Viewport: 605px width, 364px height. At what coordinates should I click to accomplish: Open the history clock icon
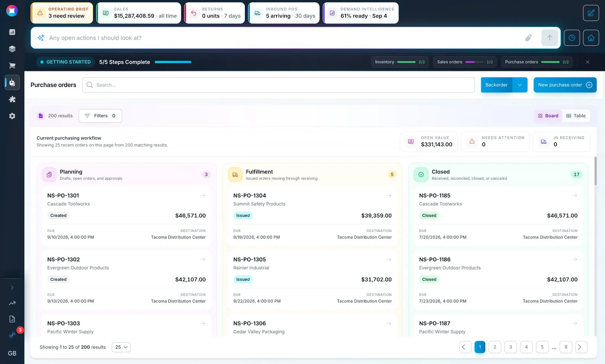click(x=572, y=38)
